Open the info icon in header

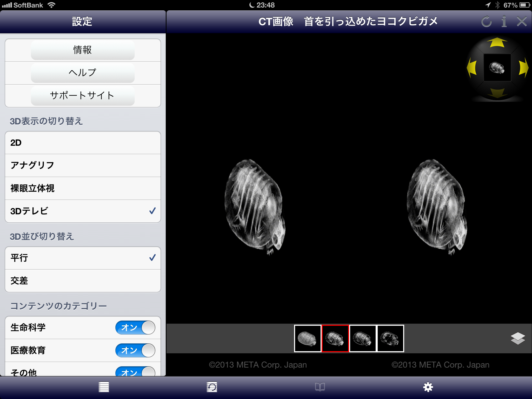point(504,21)
